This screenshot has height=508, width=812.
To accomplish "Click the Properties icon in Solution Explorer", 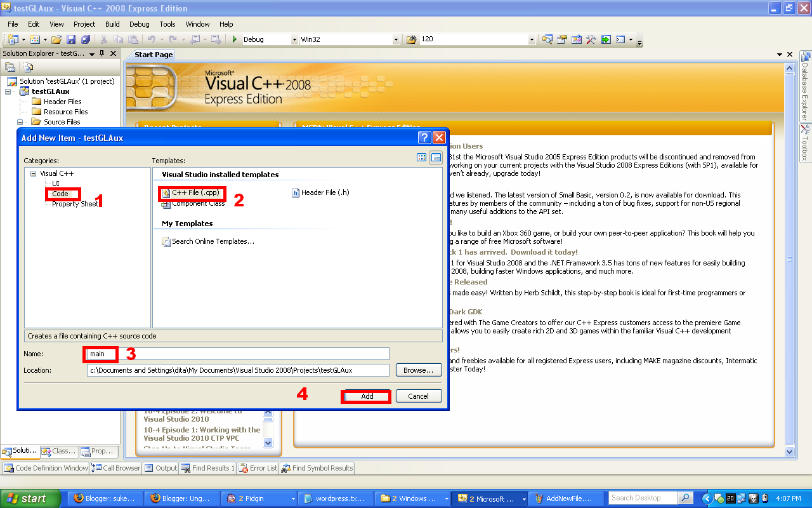I will (10, 67).
